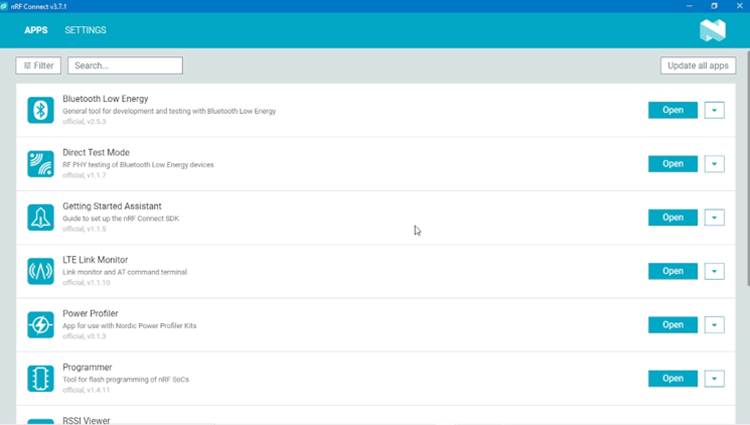This screenshot has height=425, width=750.
Task: Click 'Guide to set up the nRF Connect SDK'
Action: [121, 218]
